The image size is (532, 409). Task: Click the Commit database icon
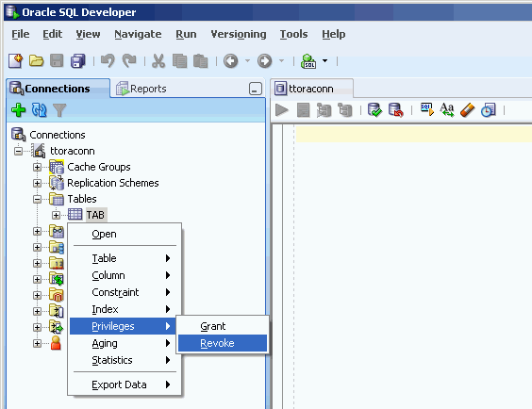(x=374, y=110)
